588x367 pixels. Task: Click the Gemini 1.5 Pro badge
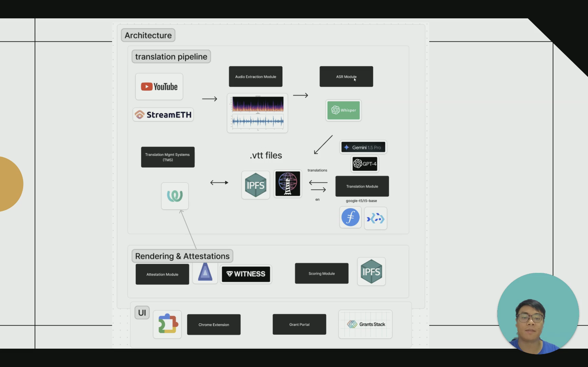(x=363, y=147)
